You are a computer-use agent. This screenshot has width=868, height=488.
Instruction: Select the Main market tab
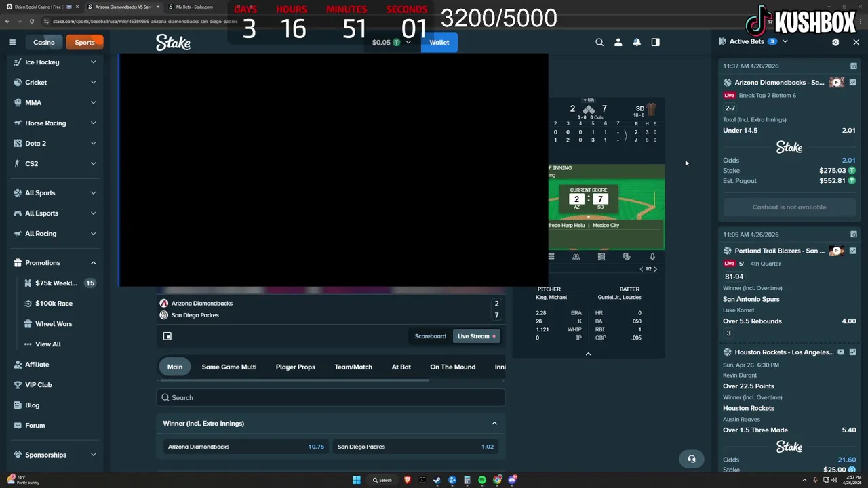click(x=175, y=367)
